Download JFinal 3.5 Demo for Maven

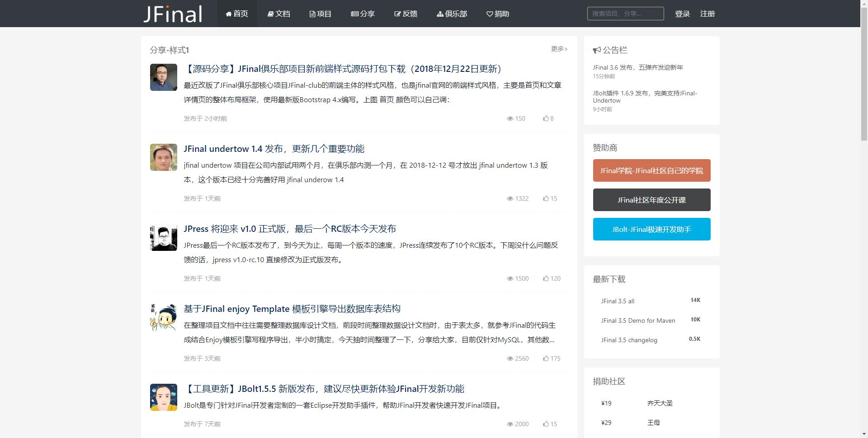click(x=637, y=320)
